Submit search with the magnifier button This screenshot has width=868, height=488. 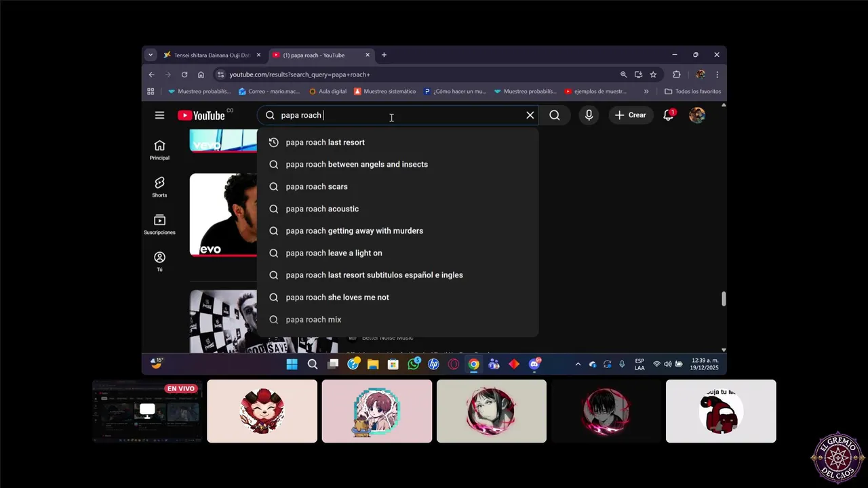(555, 115)
